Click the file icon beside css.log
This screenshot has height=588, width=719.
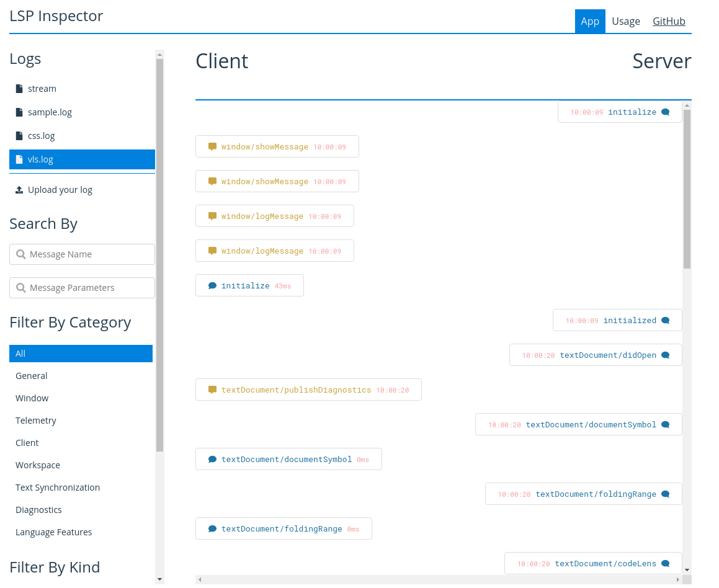point(19,136)
